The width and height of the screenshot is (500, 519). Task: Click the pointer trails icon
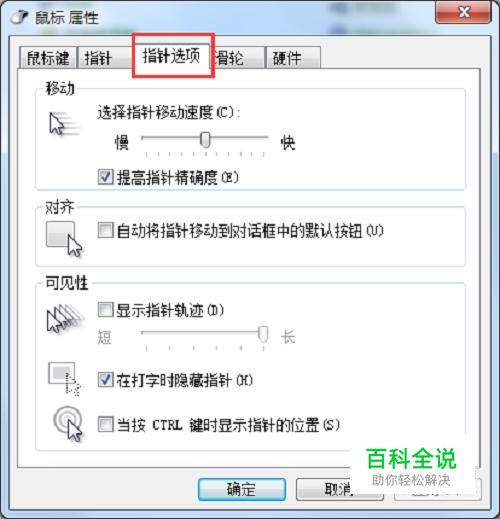(x=65, y=318)
